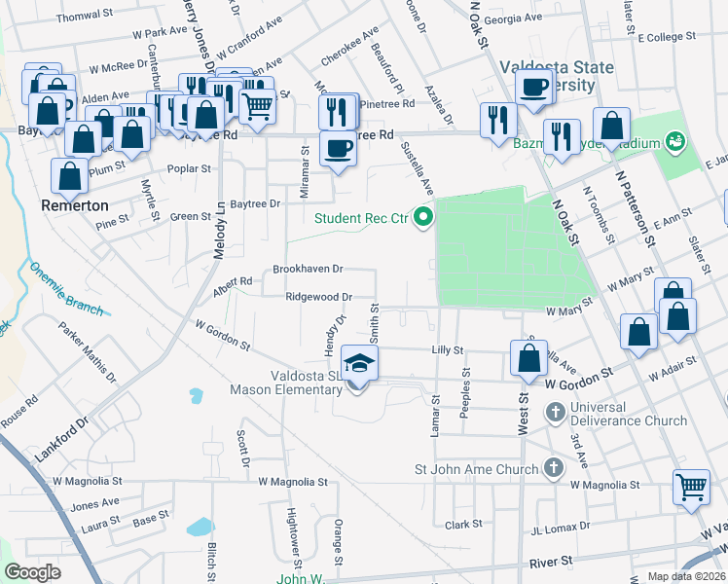Select the Valdosta State University label
The height and width of the screenshot is (584, 728).
557,76
